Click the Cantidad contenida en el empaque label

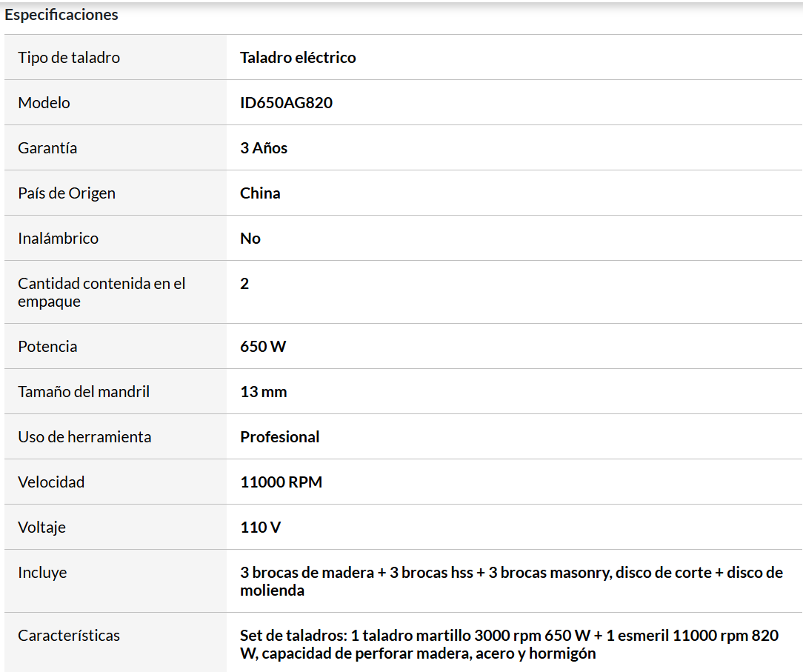click(101, 293)
